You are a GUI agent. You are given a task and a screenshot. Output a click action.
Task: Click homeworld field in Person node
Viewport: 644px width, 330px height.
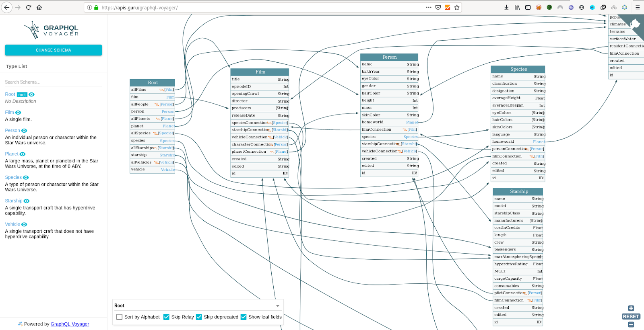pos(389,122)
